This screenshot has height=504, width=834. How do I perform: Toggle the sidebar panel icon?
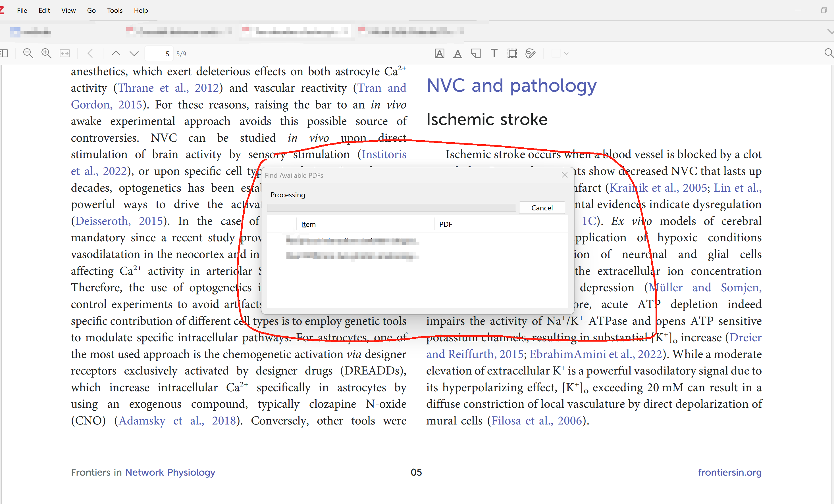(4, 53)
